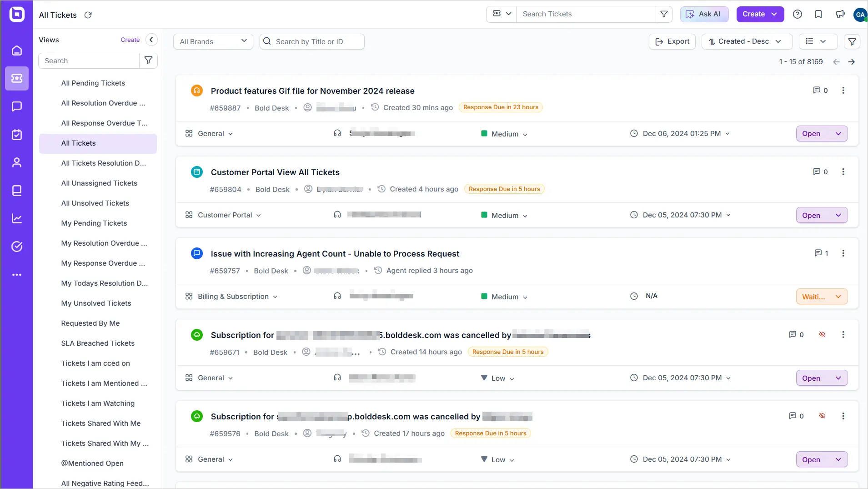Open the Knowledge Base book icon in the sidebar

[17, 191]
